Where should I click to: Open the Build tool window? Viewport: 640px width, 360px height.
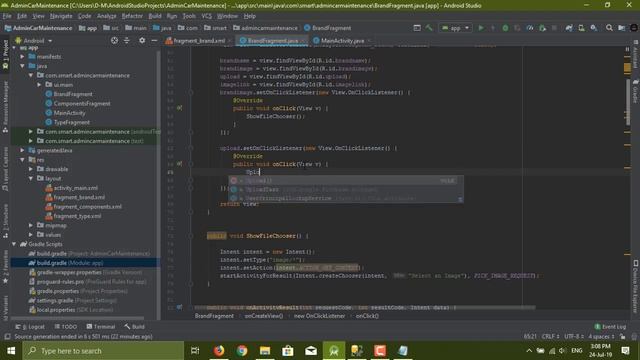pyautogui.click(x=134, y=327)
